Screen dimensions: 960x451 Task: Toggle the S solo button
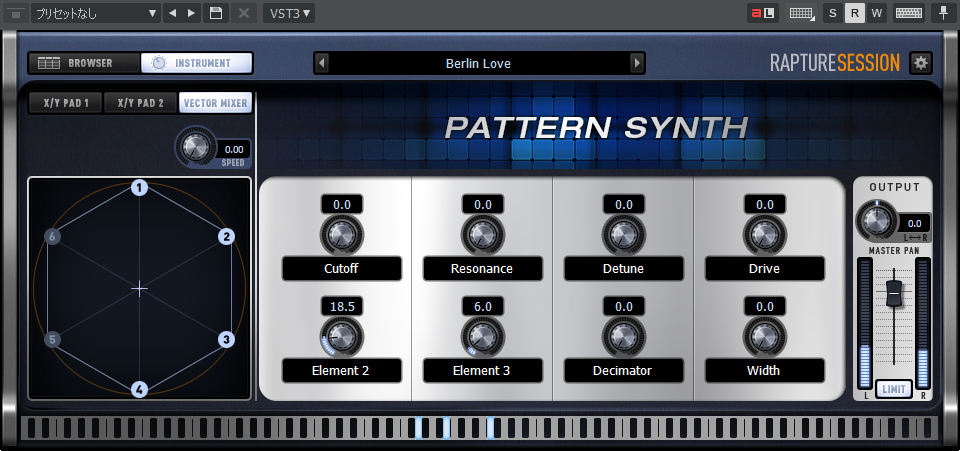pyautogui.click(x=833, y=13)
